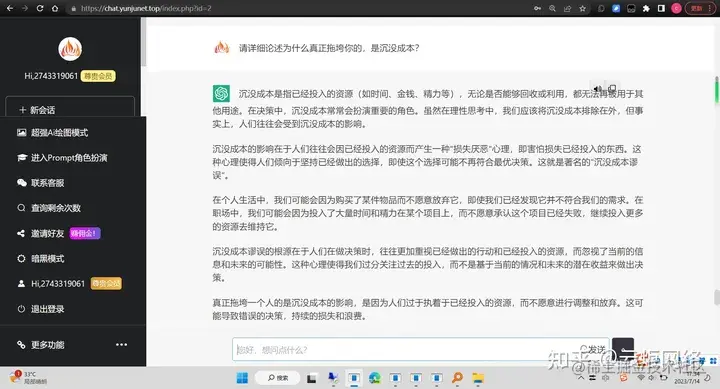720x389 pixels.
Task: Open Task View from the taskbar
Action: click(x=312, y=378)
